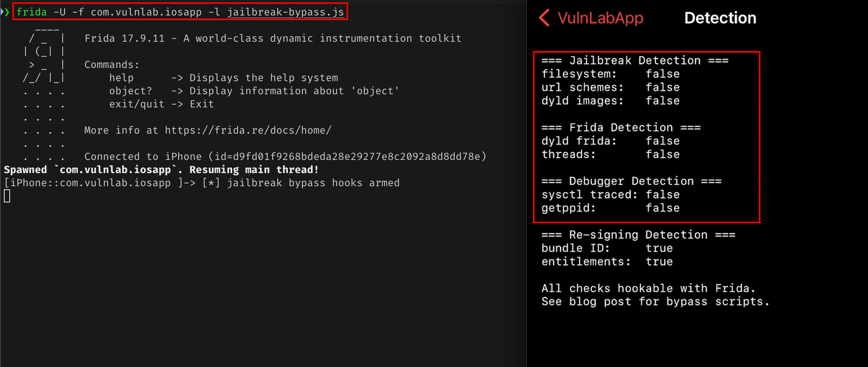Click the Detection screen title
The image size is (868, 367).
720,18
